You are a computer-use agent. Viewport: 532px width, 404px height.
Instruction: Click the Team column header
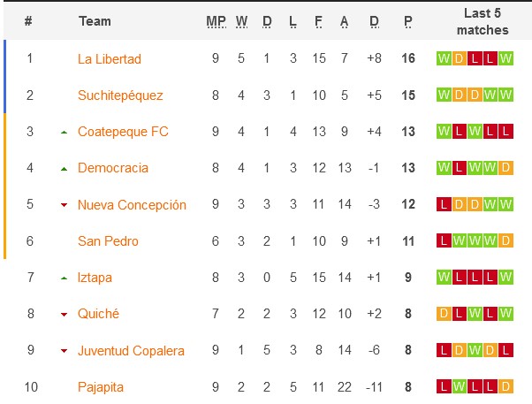click(95, 21)
